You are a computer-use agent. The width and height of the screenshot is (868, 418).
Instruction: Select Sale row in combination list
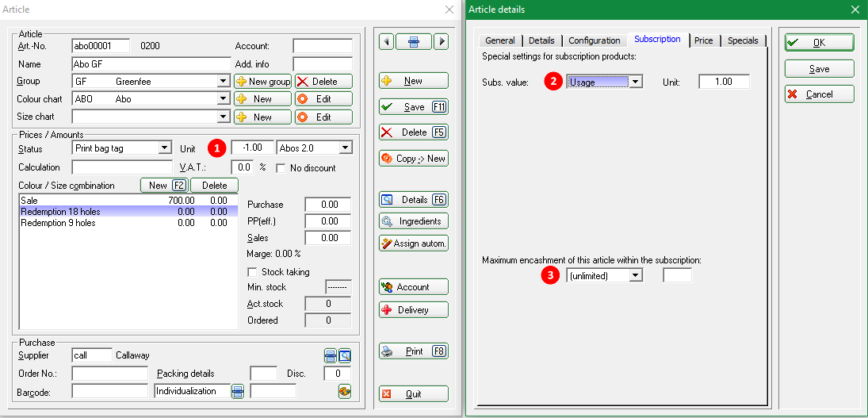[x=128, y=200]
